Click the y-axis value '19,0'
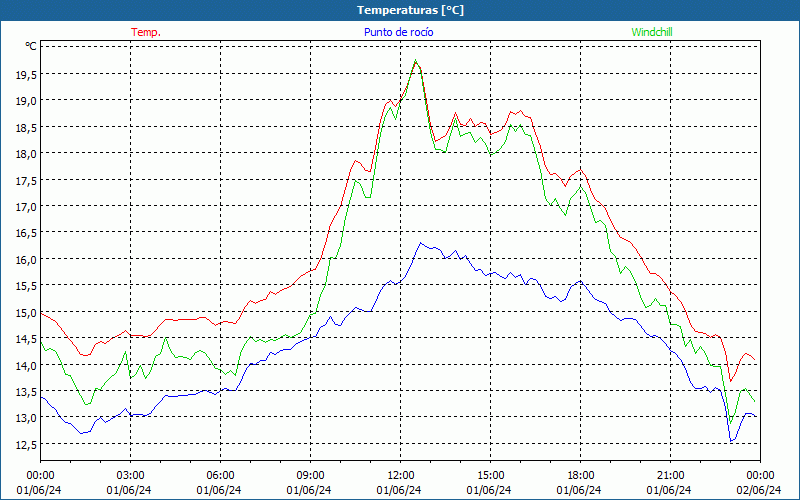 [x=26, y=101]
